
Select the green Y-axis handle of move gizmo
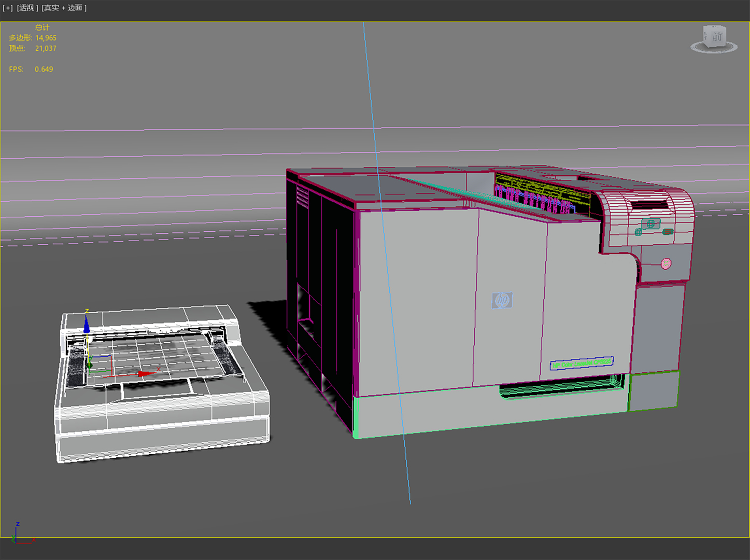coord(90,365)
